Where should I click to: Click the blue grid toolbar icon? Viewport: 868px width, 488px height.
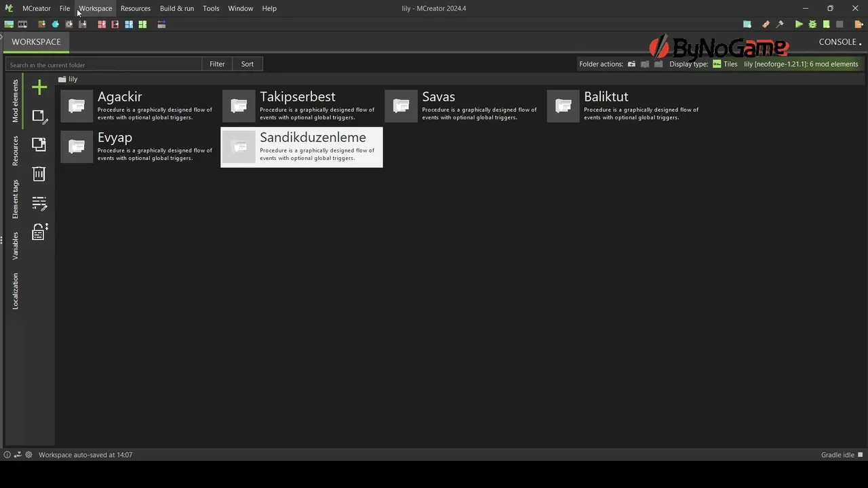click(x=129, y=24)
